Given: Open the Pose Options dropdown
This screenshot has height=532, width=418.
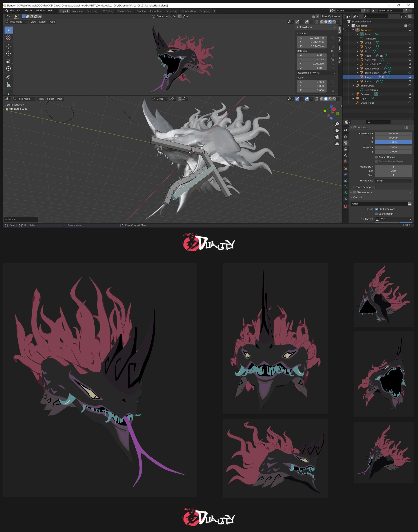Looking at the screenshot, I should pos(331,16).
